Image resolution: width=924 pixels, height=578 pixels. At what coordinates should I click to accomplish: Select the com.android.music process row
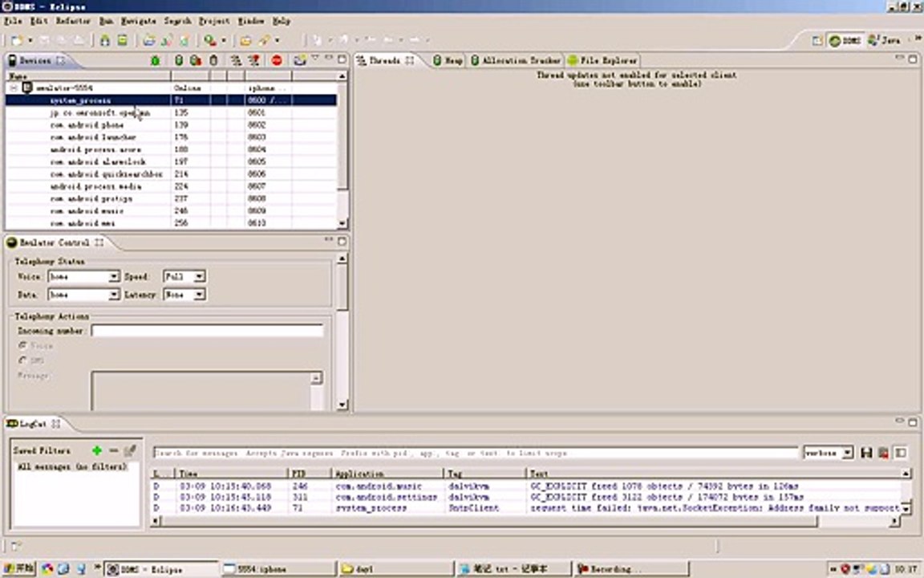[x=171, y=210]
